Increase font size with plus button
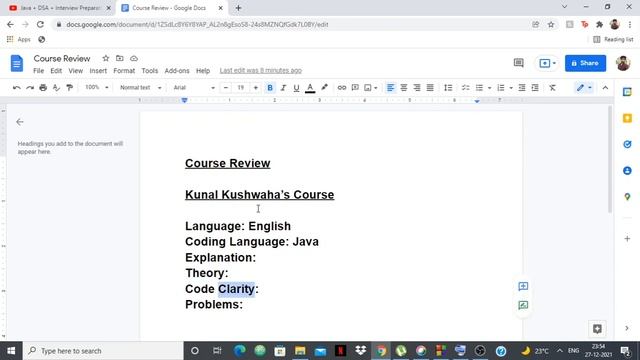Screen dimensions: 640x360 tap(256, 88)
